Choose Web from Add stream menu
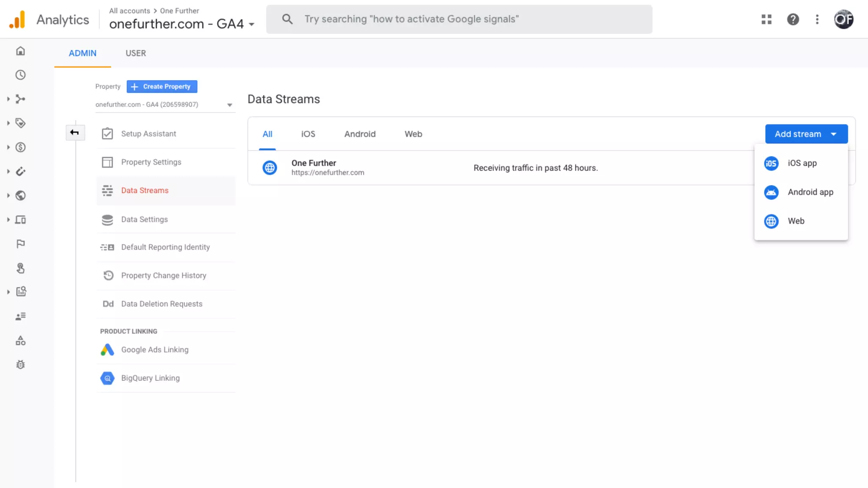The width and height of the screenshot is (868, 488). (x=796, y=221)
